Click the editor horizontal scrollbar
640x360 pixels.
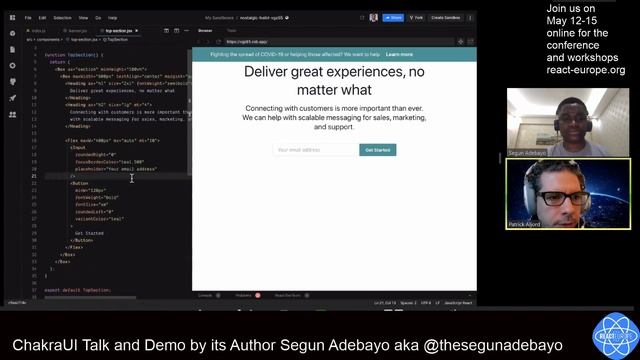click(90, 298)
